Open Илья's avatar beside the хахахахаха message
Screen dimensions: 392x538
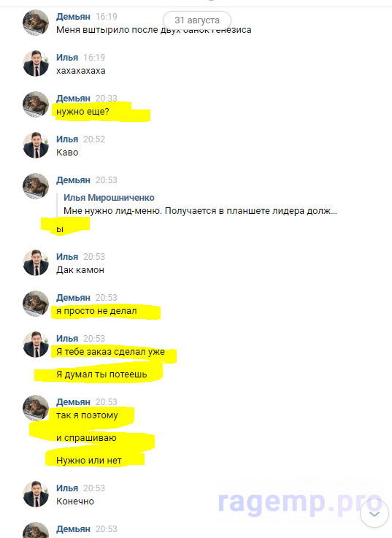click(36, 64)
